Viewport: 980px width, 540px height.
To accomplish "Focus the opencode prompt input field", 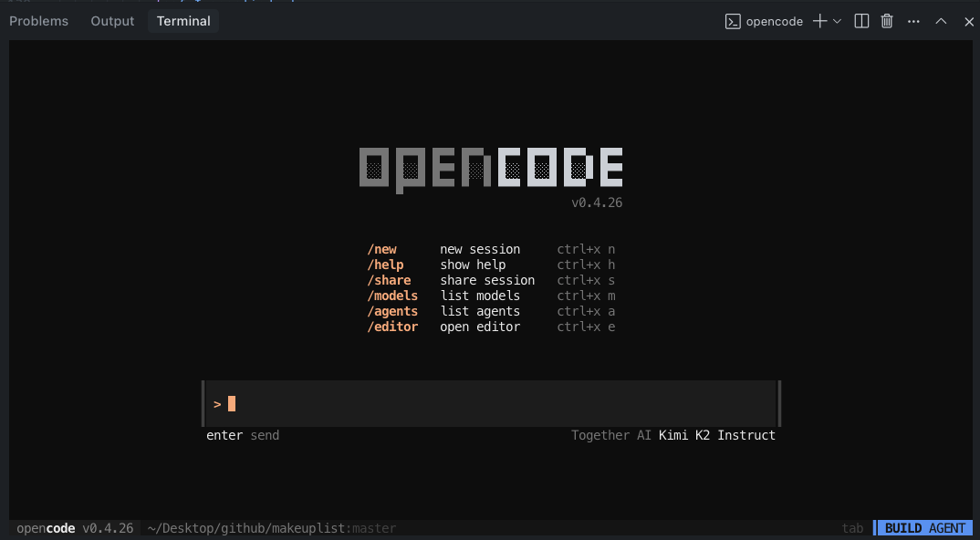I will pyautogui.click(x=491, y=404).
